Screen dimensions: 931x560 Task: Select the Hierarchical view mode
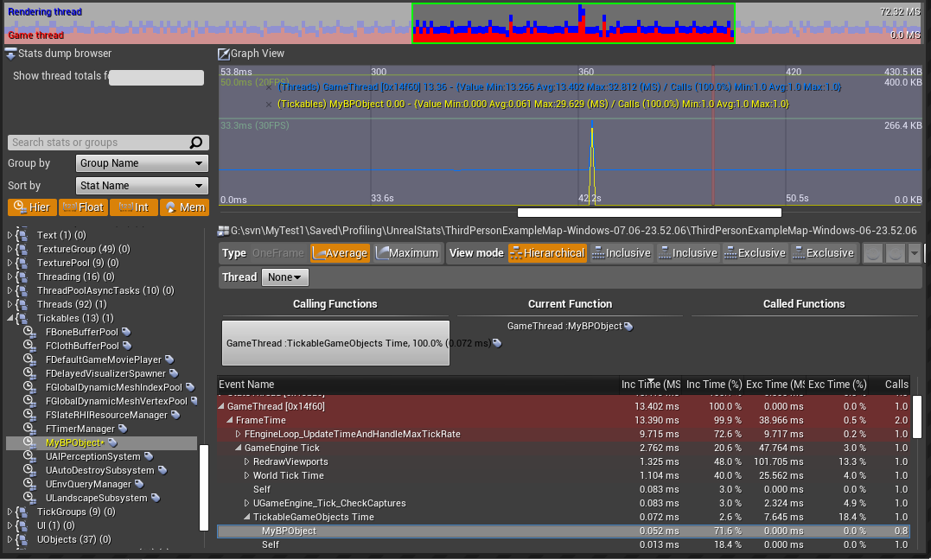pos(547,253)
